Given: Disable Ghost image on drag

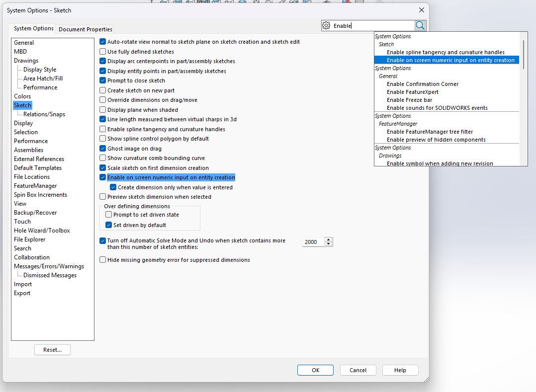Looking at the screenshot, I should (103, 149).
